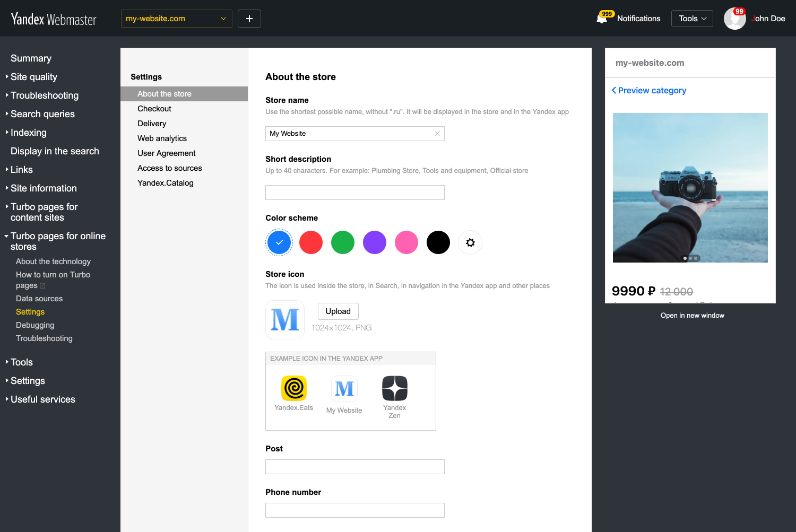Open Data sources page

(x=39, y=299)
